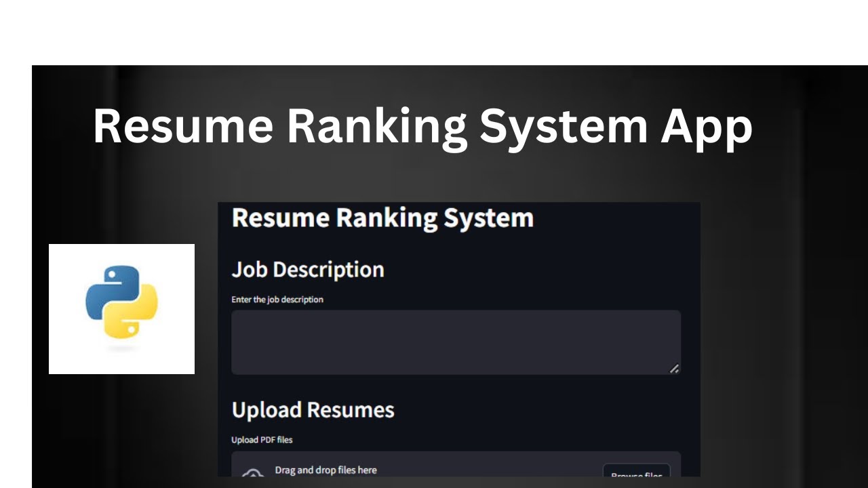Click the Python logo image
The image size is (868, 488).
pyautogui.click(x=121, y=309)
